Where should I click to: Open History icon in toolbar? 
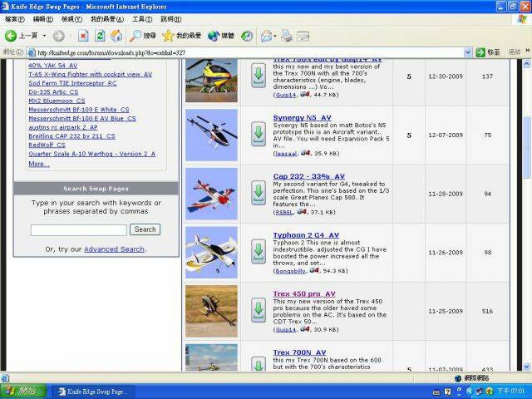pyautogui.click(x=247, y=36)
